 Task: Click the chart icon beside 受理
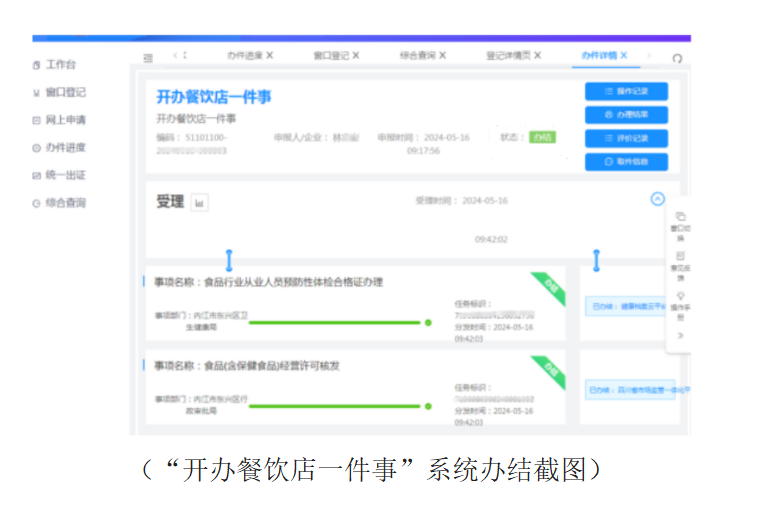[200, 203]
